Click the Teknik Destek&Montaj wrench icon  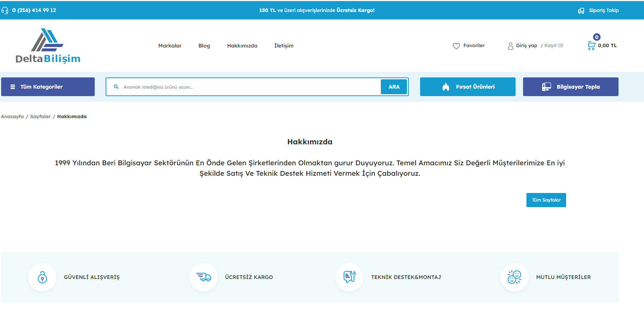pyautogui.click(x=350, y=277)
